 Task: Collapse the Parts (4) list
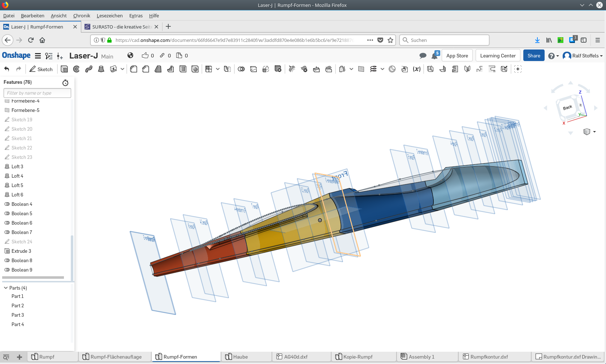pos(6,288)
